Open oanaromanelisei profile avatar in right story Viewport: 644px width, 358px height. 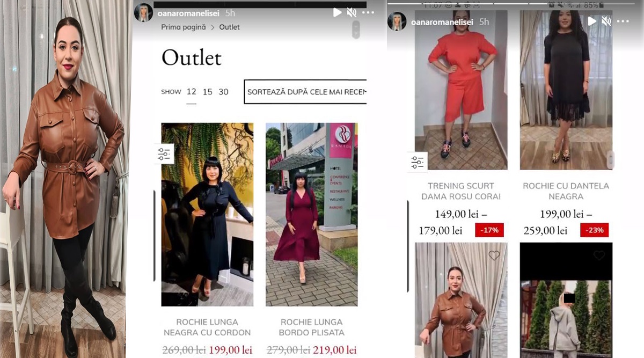pos(397,21)
